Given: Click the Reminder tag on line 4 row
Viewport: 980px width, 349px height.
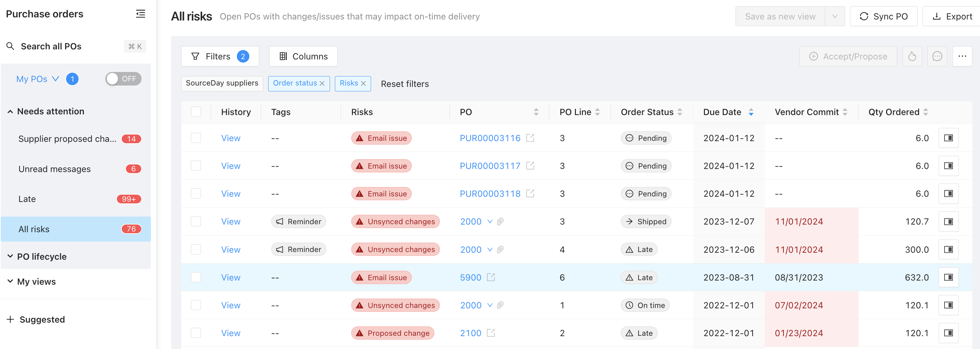Looking at the screenshot, I should click(x=298, y=249).
